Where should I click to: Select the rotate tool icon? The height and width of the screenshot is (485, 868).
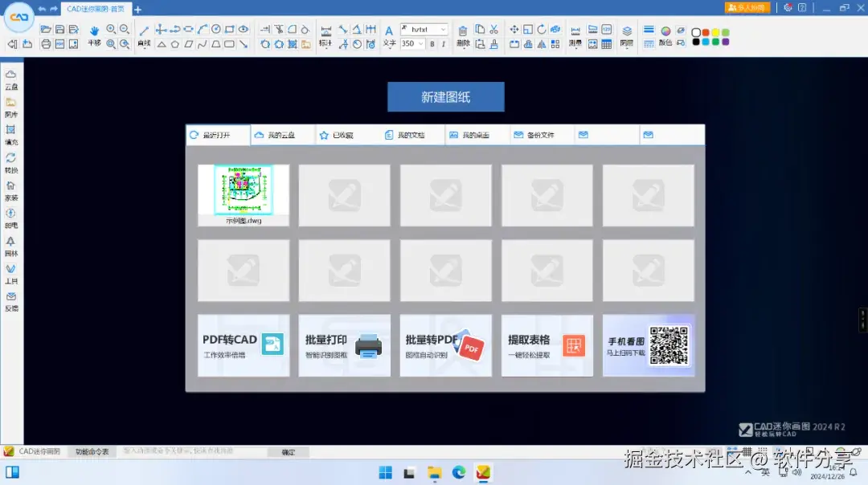(542, 30)
